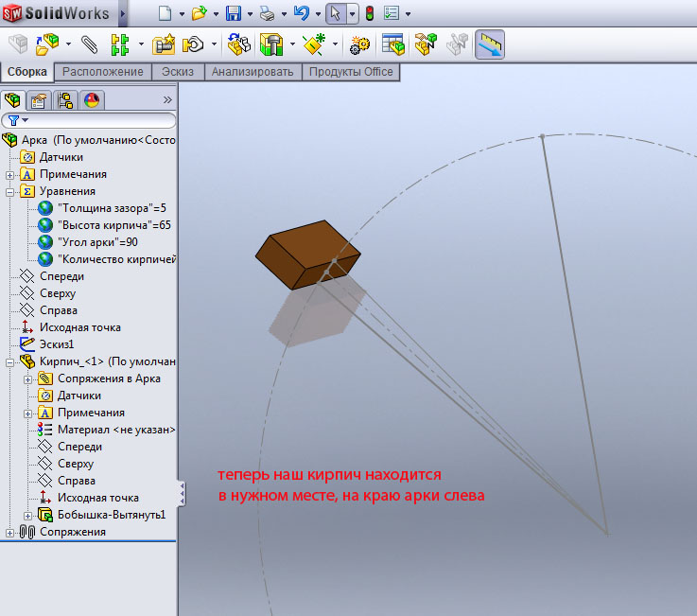Expand the Сопряжения node at bottom
The width and height of the screenshot is (697, 616).
coord(10,532)
